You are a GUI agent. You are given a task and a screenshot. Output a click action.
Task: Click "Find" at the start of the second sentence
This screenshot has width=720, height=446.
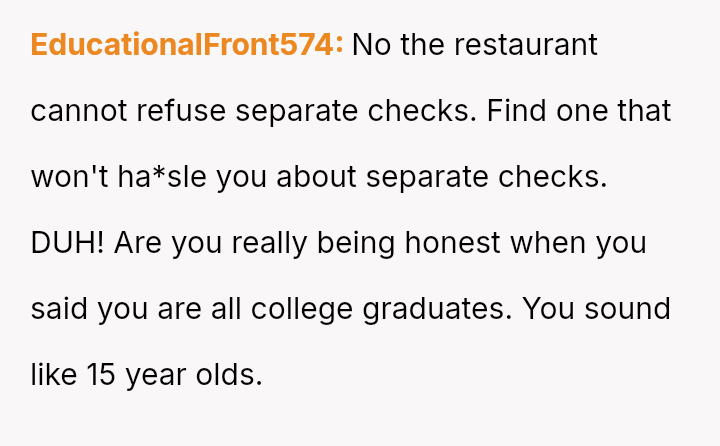coord(517,111)
